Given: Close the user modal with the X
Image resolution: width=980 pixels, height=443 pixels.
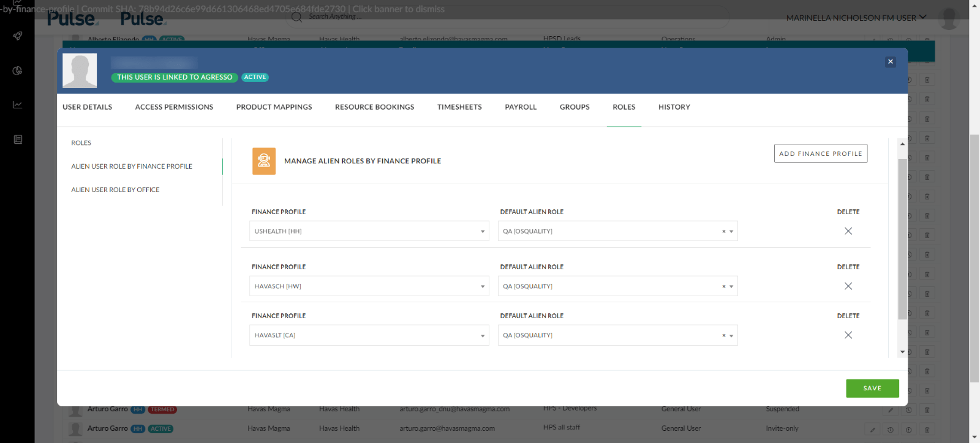Looking at the screenshot, I should tap(891, 62).
